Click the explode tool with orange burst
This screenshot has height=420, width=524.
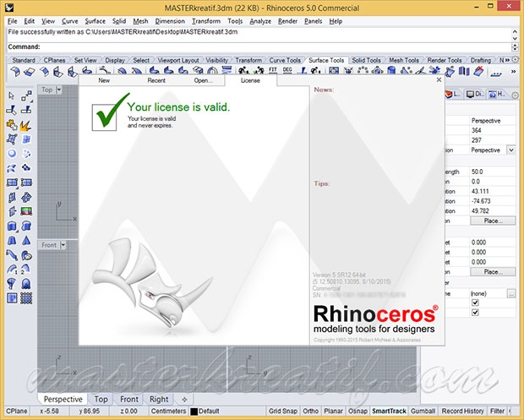point(25,125)
